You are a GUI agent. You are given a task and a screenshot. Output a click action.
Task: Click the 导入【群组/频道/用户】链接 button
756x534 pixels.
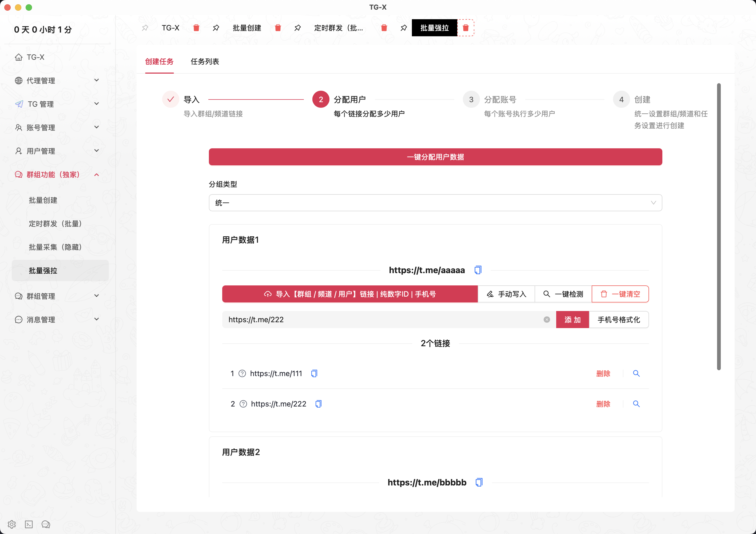coord(350,294)
